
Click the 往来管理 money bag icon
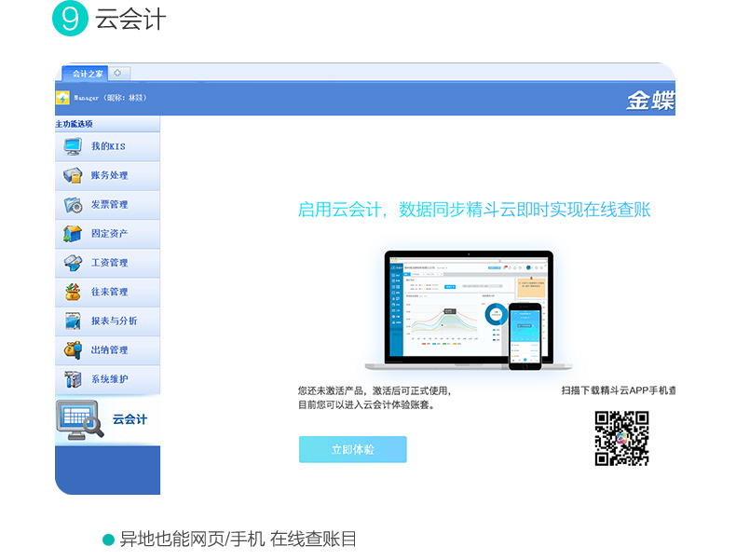pyautogui.click(x=73, y=292)
